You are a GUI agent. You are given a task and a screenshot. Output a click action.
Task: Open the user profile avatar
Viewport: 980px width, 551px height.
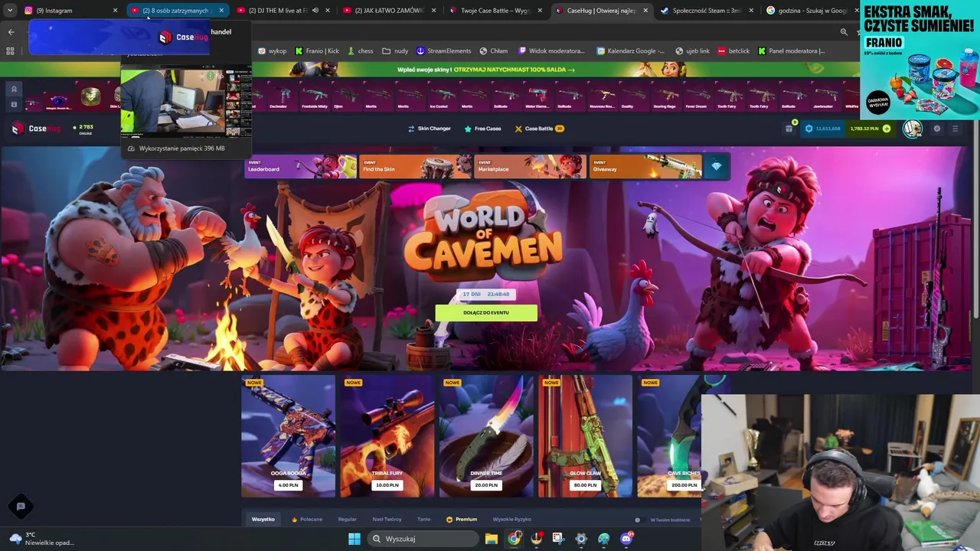(912, 129)
